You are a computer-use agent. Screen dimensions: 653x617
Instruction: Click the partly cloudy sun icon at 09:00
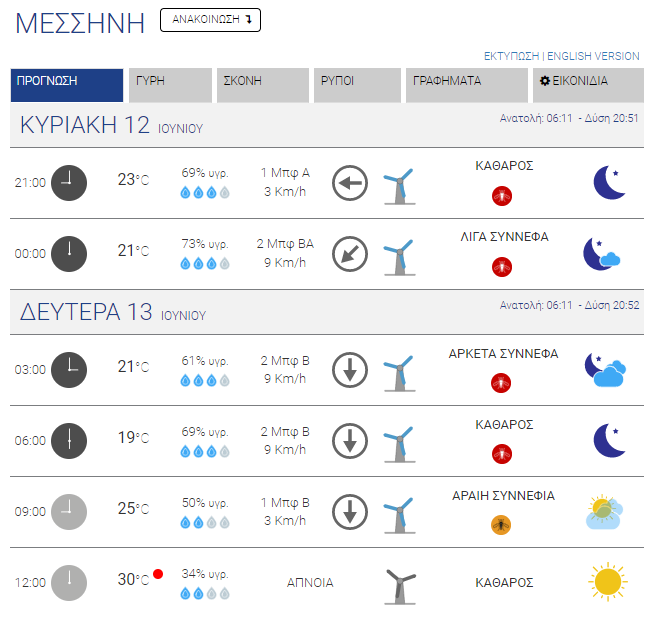point(605,512)
